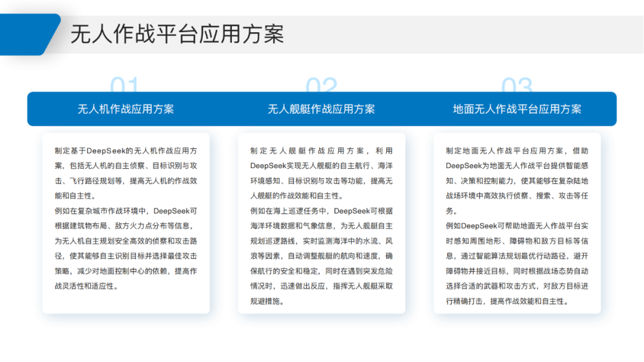
Task: Click paragraph starting 制定基于DeepSeek的无人机
Action: (x=126, y=174)
